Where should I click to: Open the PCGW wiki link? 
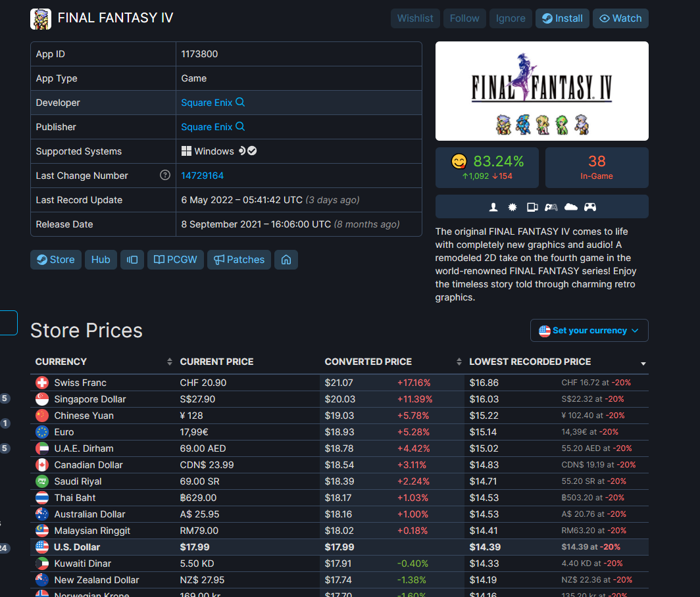pyautogui.click(x=176, y=260)
